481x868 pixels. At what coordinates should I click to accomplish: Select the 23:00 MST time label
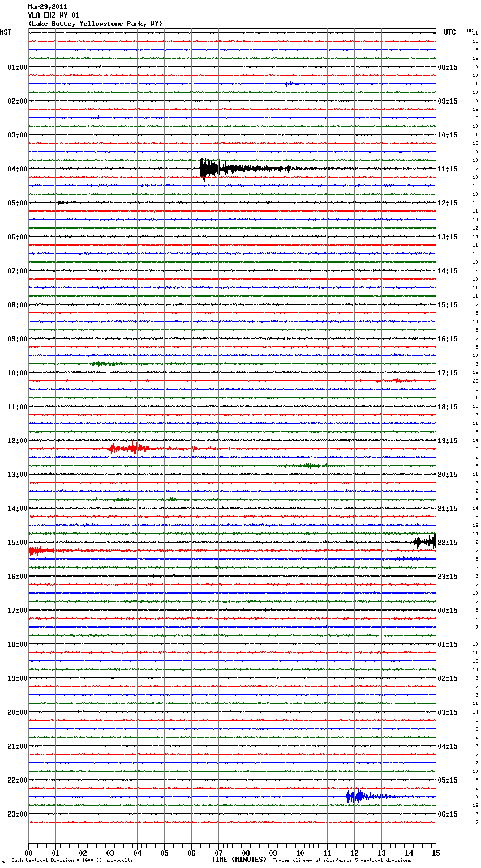point(18,814)
